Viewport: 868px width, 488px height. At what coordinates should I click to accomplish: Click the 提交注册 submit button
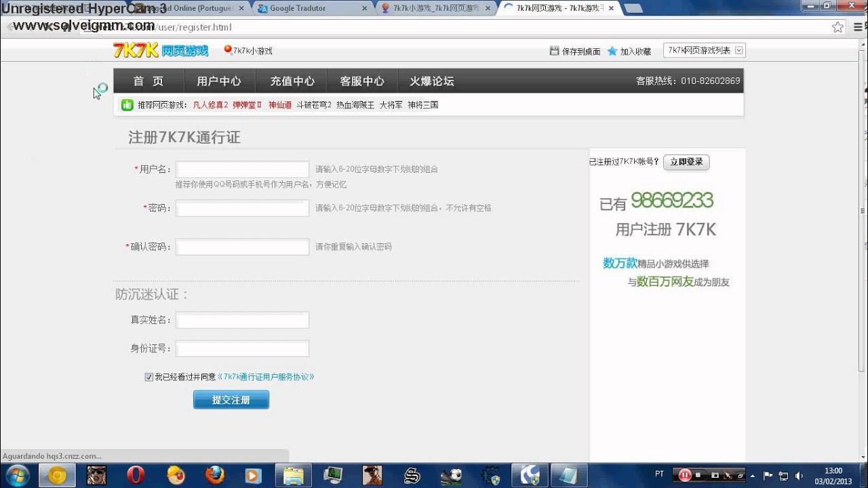coord(231,400)
